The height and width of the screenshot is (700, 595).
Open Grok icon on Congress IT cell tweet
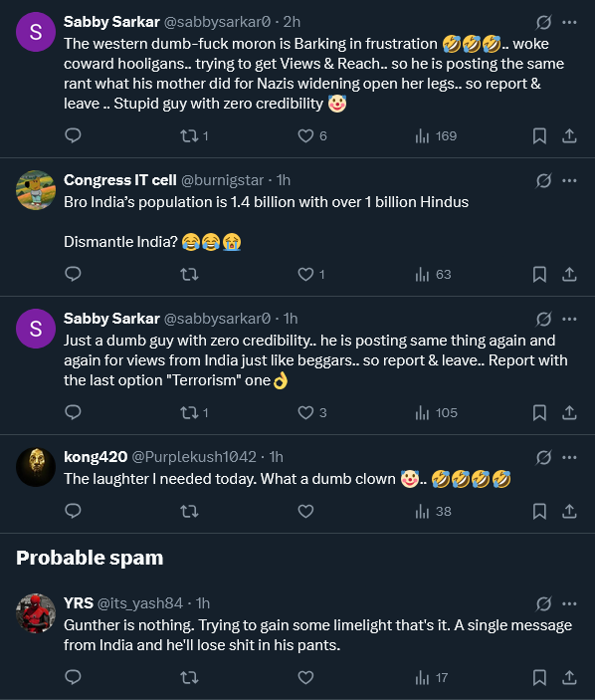543,180
